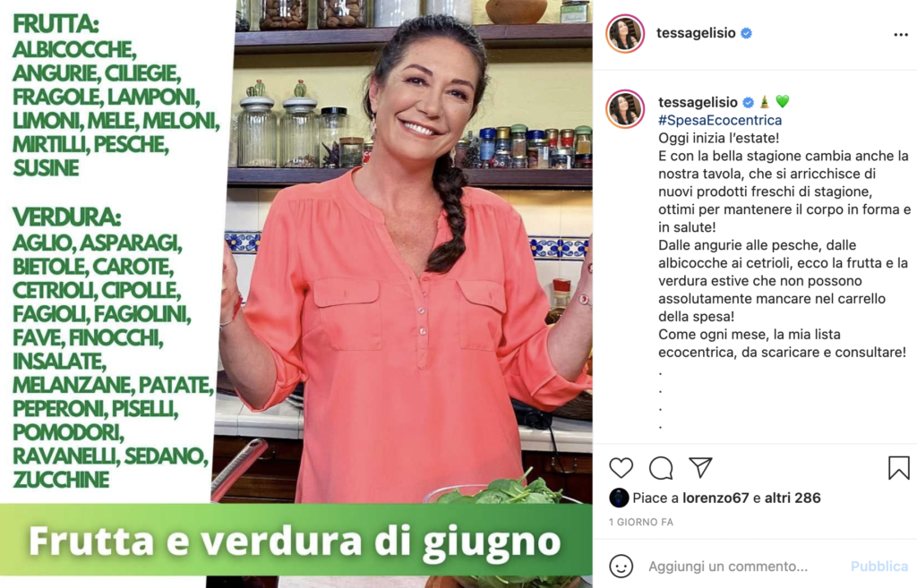The width and height of the screenshot is (917, 588).
Task: Open comments with the speech bubble icon
Action: tap(661, 468)
